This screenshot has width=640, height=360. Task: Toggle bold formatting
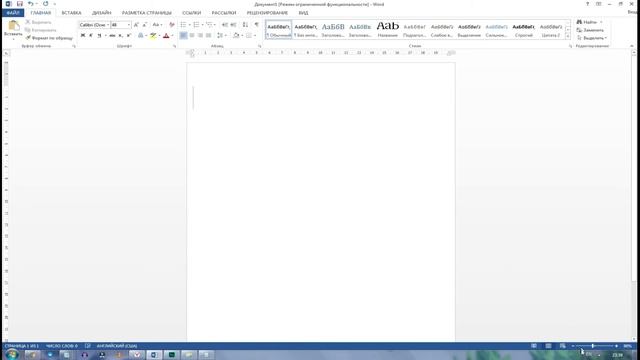pyautogui.click(x=83, y=36)
